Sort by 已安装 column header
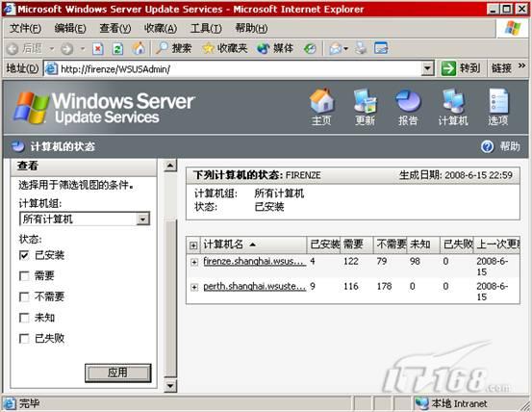Viewport: 532px width, 412px height. (x=323, y=245)
